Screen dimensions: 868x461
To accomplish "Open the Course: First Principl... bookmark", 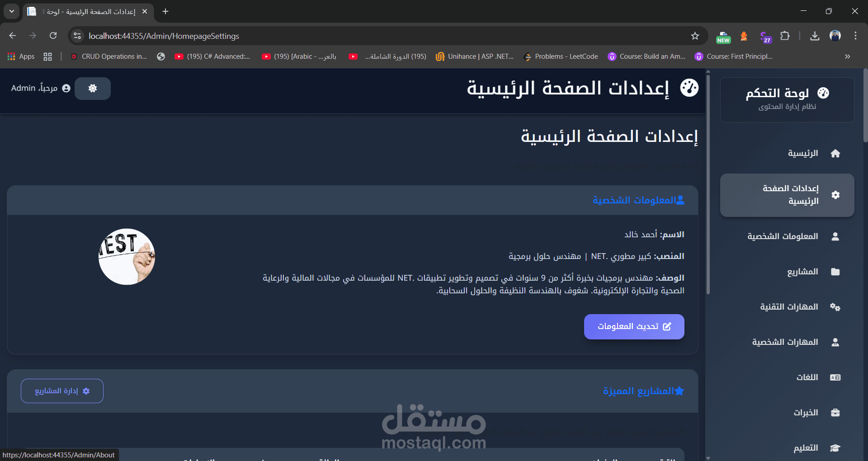I will [x=734, y=56].
